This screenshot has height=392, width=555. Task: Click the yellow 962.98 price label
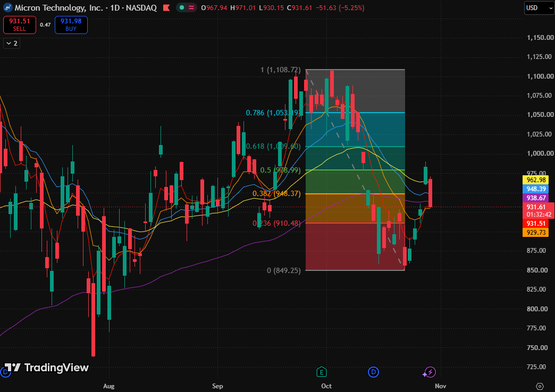click(x=536, y=180)
